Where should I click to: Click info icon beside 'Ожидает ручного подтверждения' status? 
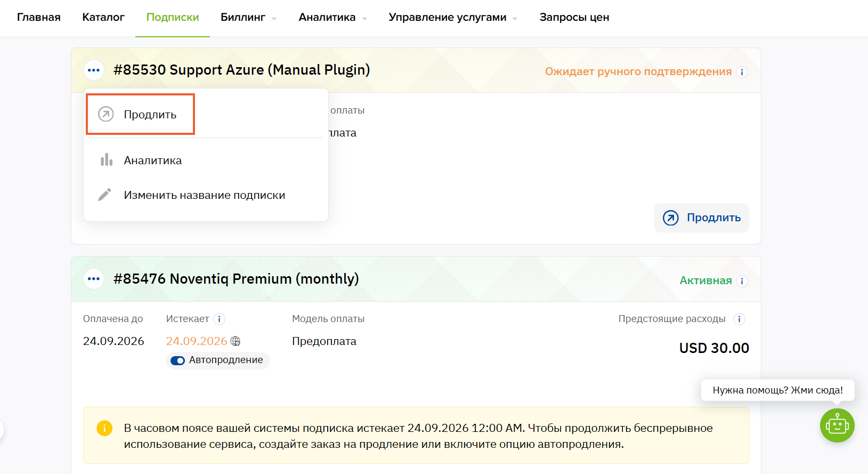coord(742,72)
